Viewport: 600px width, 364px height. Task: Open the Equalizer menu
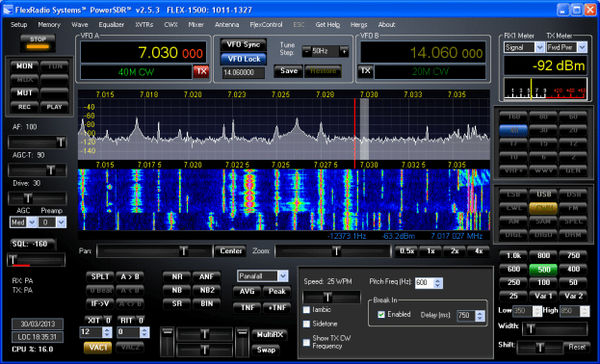click(x=112, y=24)
